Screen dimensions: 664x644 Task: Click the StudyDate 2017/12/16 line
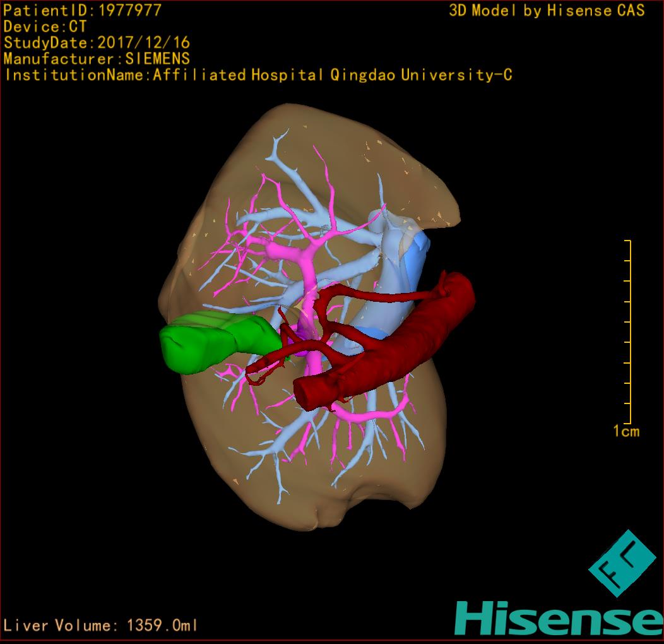click(97, 43)
